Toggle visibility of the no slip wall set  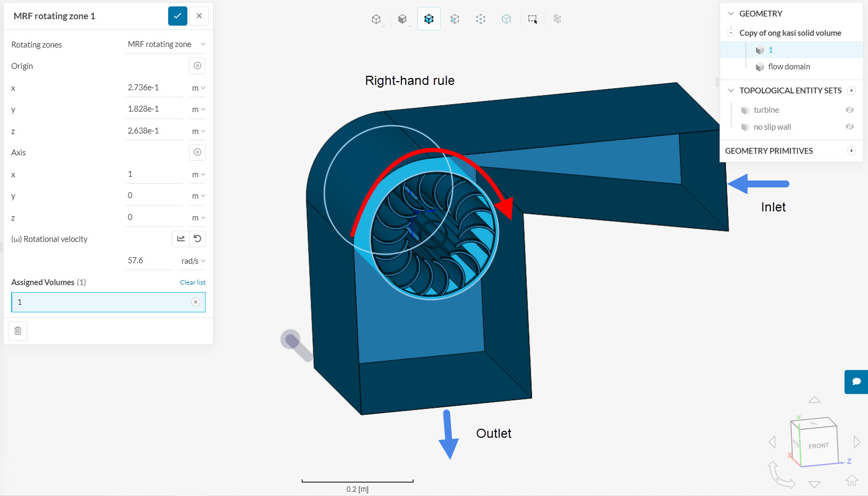click(x=850, y=127)
